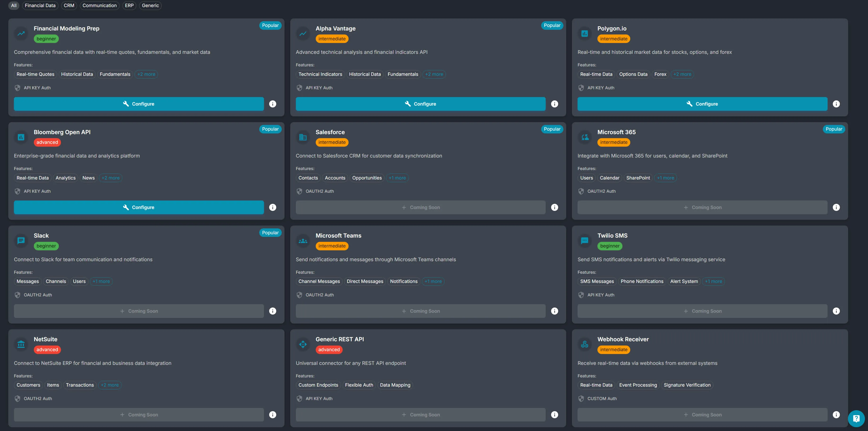This screenshot has height=431, width=868.
Task: Open info for Polygon.io
Action: coord(836,104)
